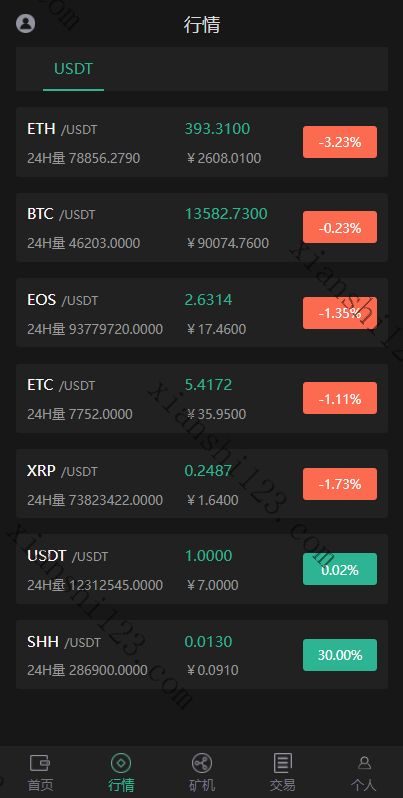Open the BTC /USDT pair row
The width and height of the screenshot is (403, 798).
click(x=202, y=227)
